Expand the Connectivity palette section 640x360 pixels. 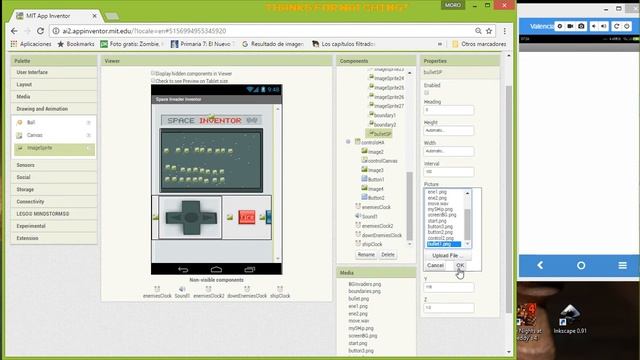tap(54, 202)
